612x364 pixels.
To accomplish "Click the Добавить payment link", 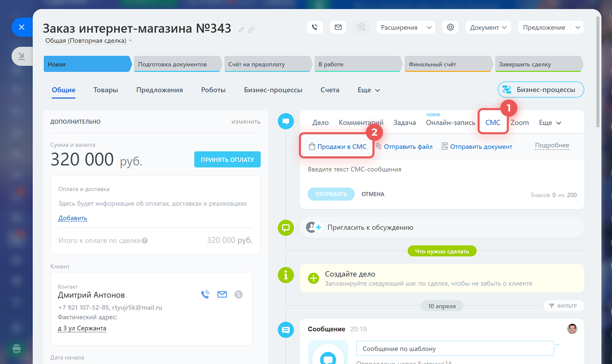I will coord(73,218).
